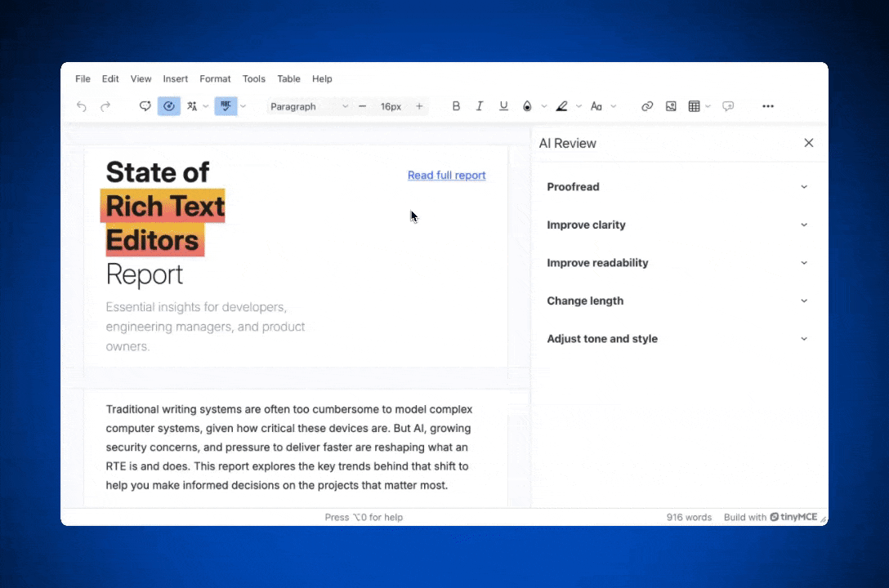This screenshot has width=889, height=588.
Task: Open the Build with tinyMCE link
Action: tap(771, 517)
